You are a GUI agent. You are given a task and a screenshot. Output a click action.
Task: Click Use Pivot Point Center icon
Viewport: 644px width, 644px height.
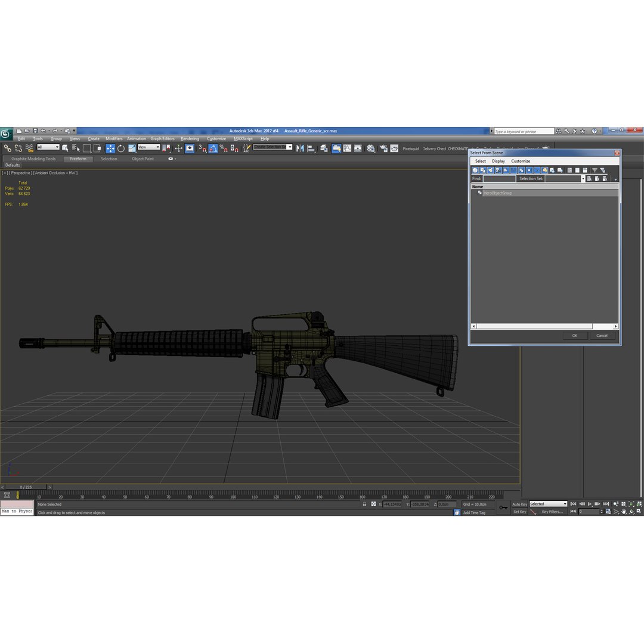coord(166,148)
